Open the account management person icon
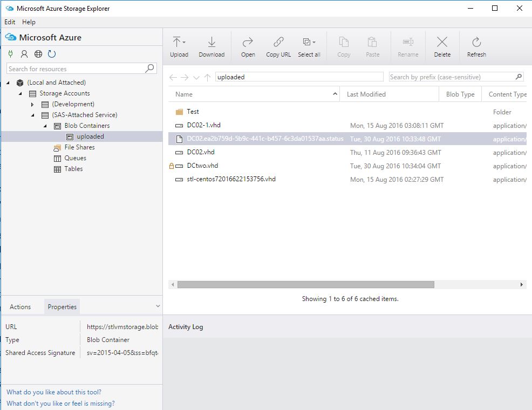532x410 pixels. (x=24, y=54)
